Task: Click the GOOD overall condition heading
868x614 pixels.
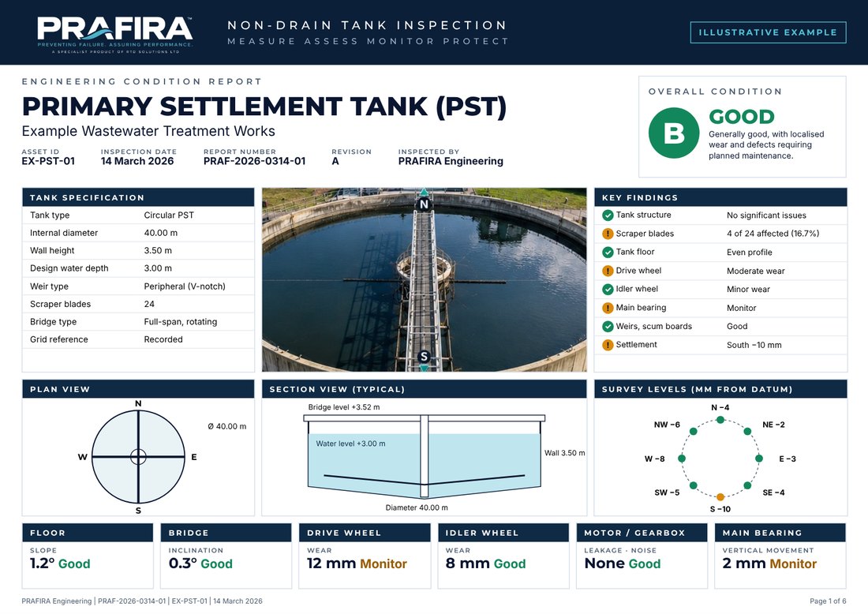Action: [x=742, y=117]
